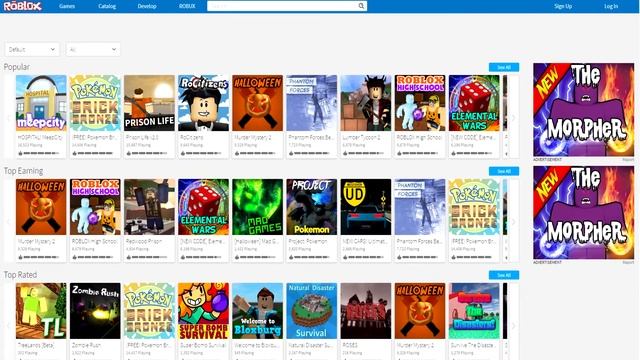Screen dimensions: 640x360
Task: Click the 'Project: Pokemon' title text
Action: (x=308, y=242)
